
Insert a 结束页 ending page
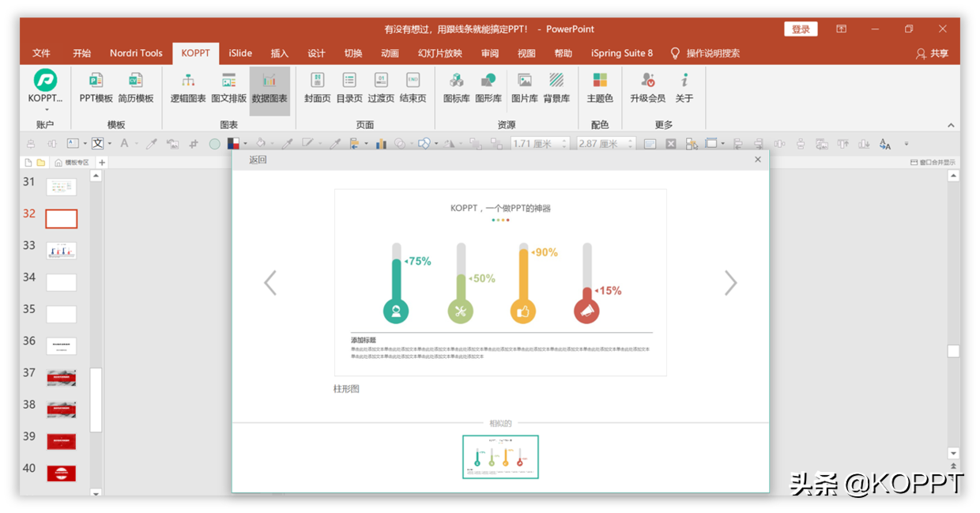click(413, 88)
